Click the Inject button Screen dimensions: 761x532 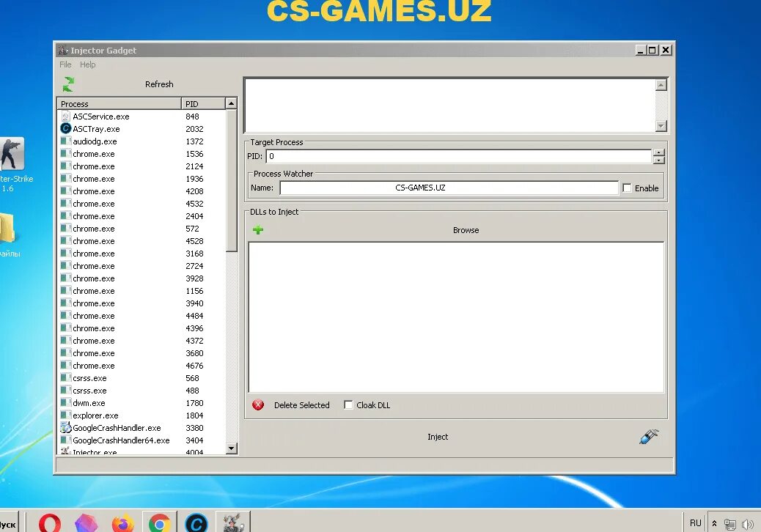click(438, 437)
